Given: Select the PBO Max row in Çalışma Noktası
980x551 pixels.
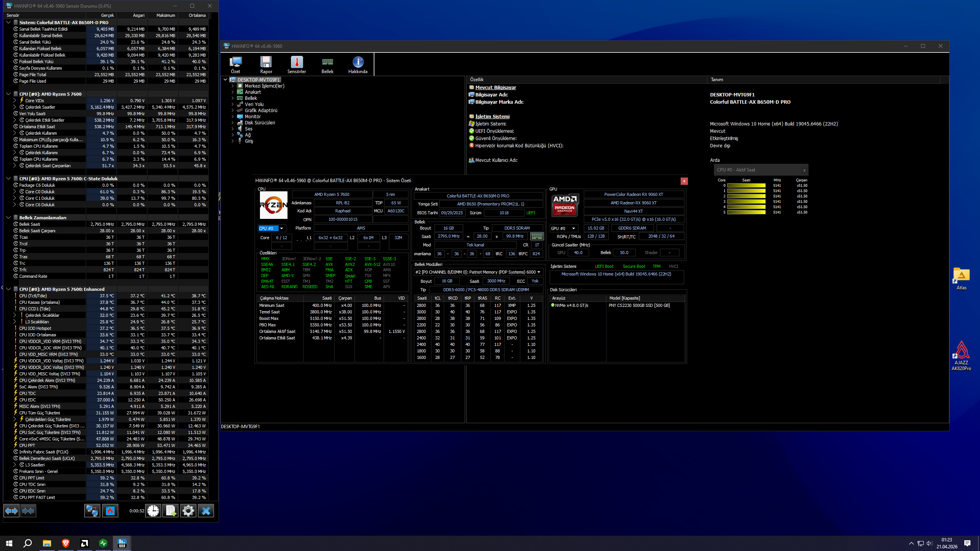Looking at the screenshot, I should tap(332, 325).
